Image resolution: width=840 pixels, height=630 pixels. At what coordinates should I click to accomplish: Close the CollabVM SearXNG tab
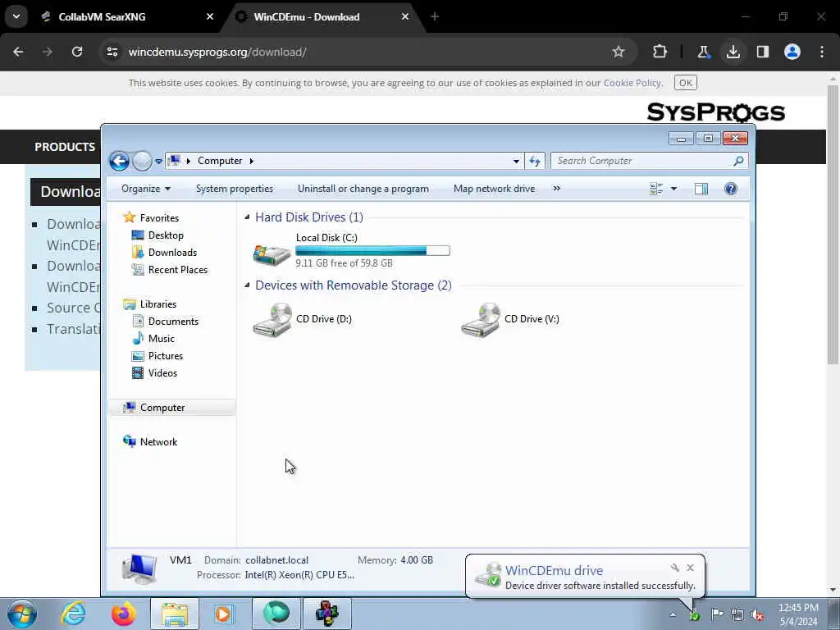pyautogui.click(x=210, y=16)
